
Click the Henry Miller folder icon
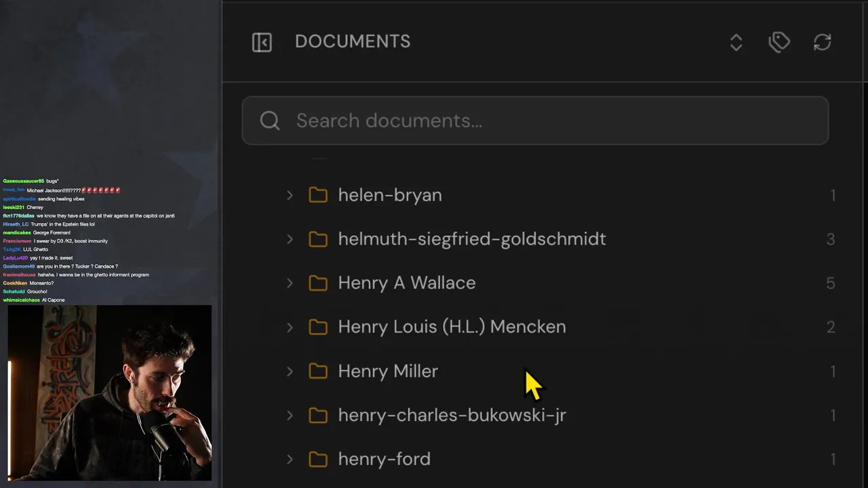coord(318,371)
